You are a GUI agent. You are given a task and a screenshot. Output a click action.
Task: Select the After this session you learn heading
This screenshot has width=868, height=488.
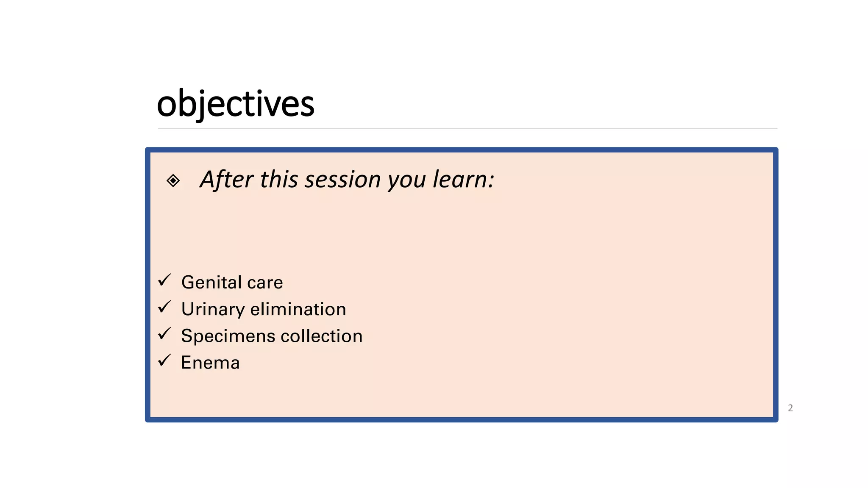click(347, 180)
